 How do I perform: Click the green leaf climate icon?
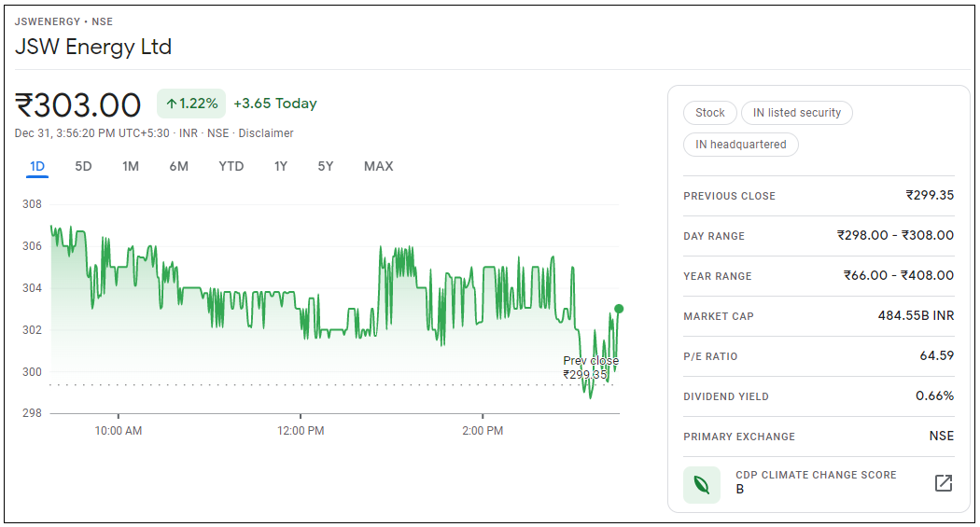point(702,484)
